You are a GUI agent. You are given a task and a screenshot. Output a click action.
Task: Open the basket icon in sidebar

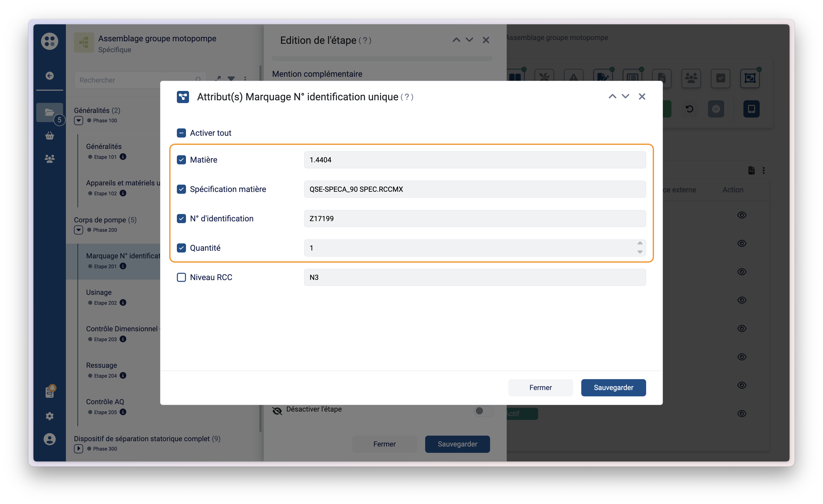[49, 135]
